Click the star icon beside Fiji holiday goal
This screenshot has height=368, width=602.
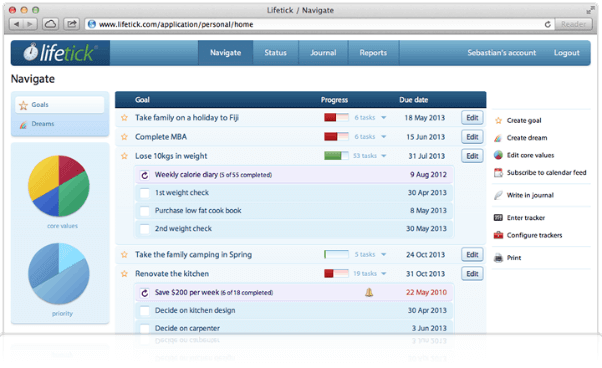pyautogui.click(x=124, y=118)
